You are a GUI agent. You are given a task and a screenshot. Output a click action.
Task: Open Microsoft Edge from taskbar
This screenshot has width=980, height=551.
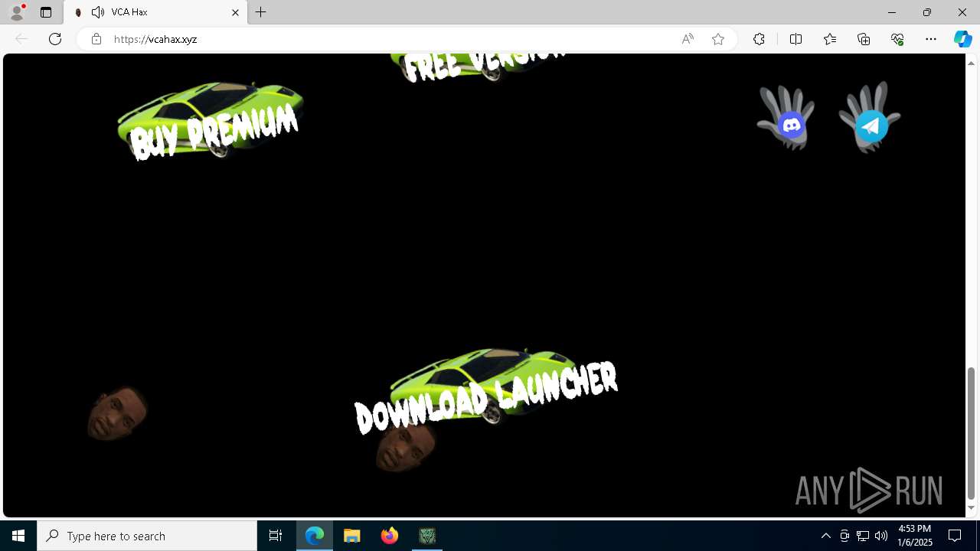(x=315, y=536)
